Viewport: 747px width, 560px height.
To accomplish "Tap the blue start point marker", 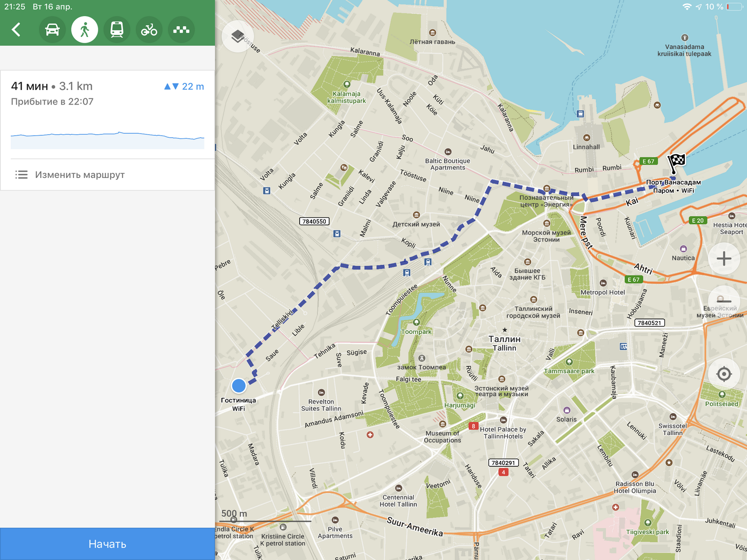I will click(x=239, y=386).
